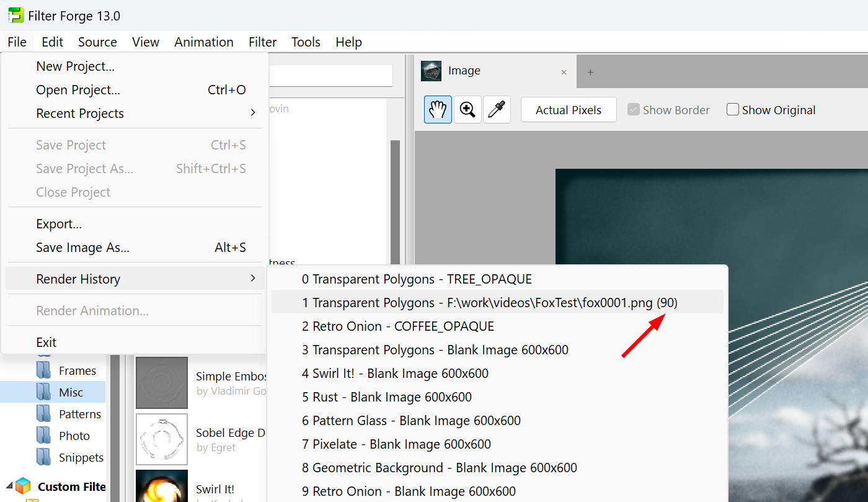Select the Hand pan tool
Screen dimensions: 868x502
[438, 110]
